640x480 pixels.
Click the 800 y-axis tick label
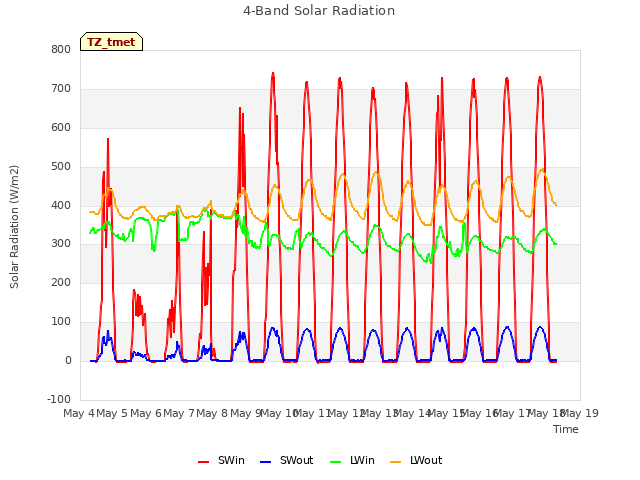[x=61, y=49]
